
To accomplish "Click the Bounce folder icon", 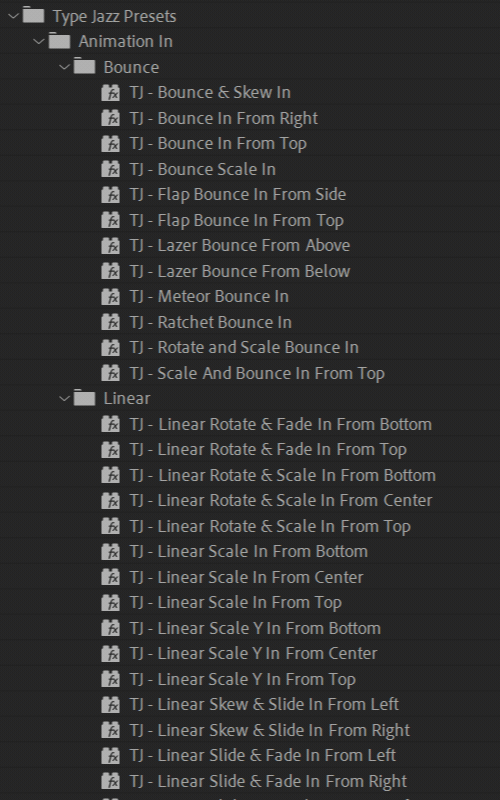I will pyautogui.click(x=84, y=66).
